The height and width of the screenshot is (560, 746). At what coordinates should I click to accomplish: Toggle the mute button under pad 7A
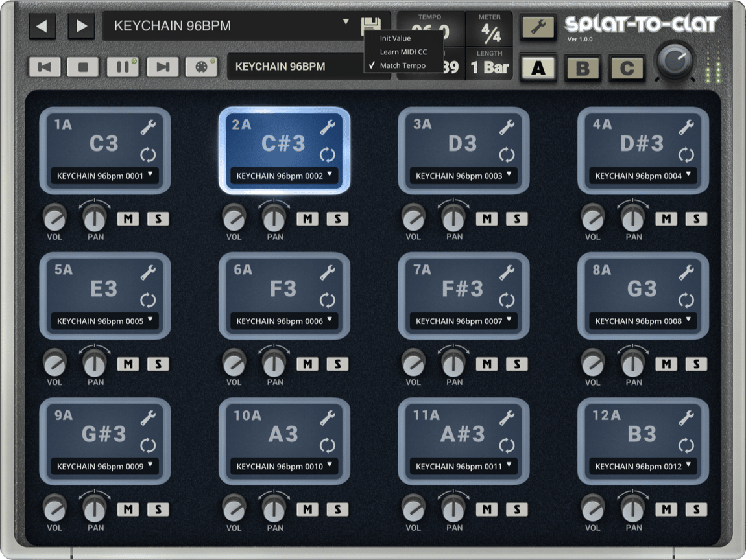[487, 364]
